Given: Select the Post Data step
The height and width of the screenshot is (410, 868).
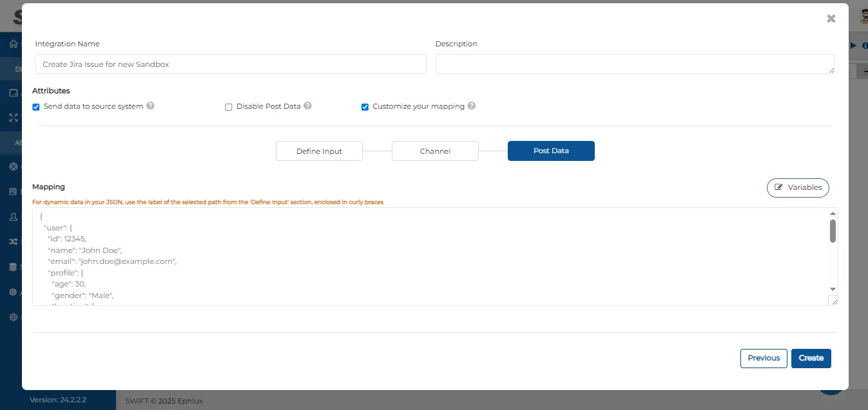Looking at the screenshot, I should click(551, 151).
